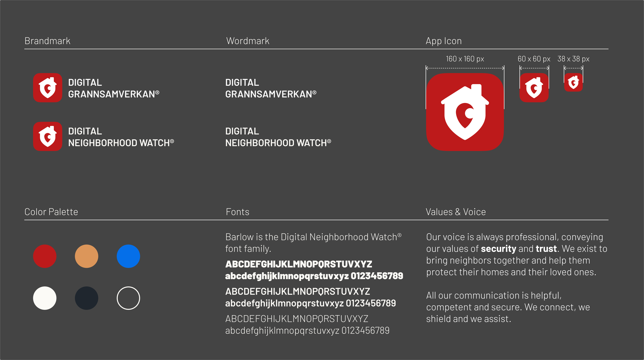Pick the outlined transparent circle swatch
Screen dimensions: 644x360
pos(128,298)
